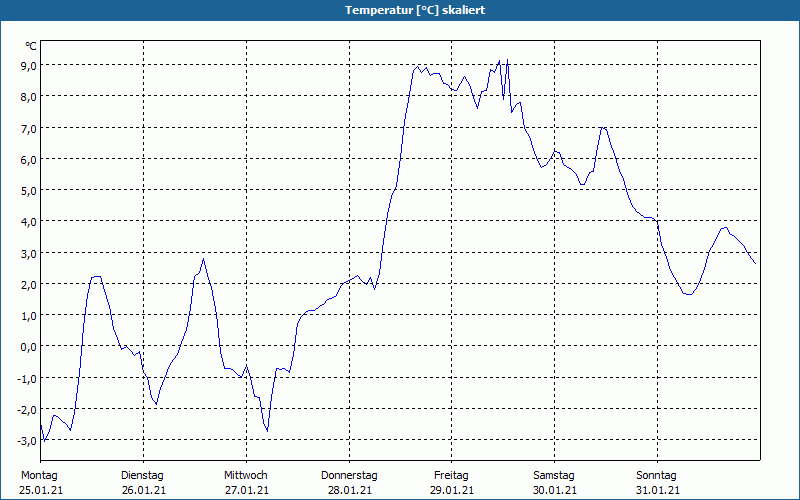Click the date 30.01.21
The height and width of the screenshot is (500, 800).
click(555, 490)
